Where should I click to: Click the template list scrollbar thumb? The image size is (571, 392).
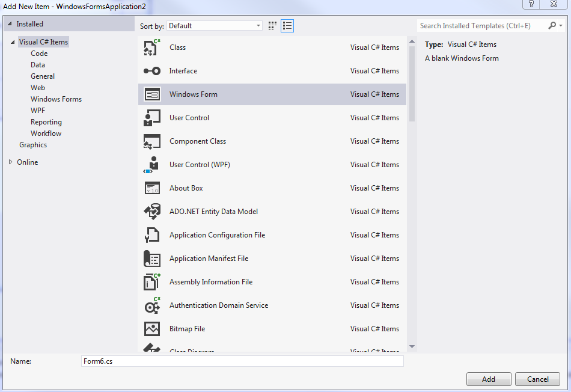click(412, 84)
